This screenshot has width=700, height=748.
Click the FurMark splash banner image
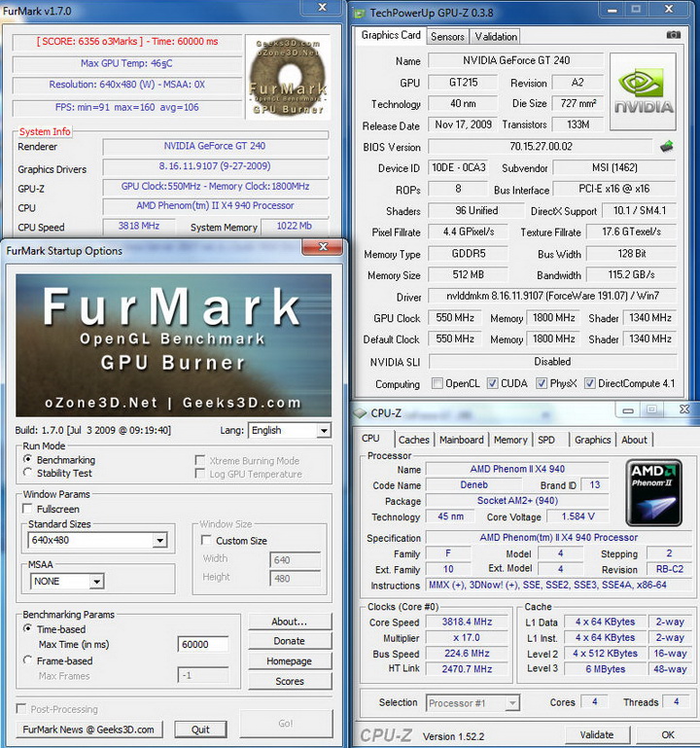click(174, 345)
